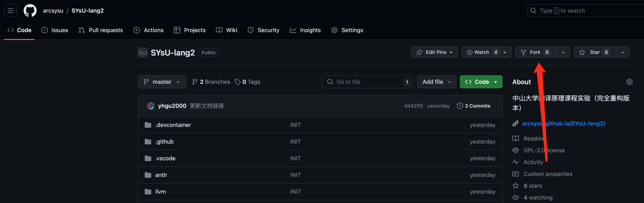
Task: Open commit history via 3 Commits
Action: (473, 106)
